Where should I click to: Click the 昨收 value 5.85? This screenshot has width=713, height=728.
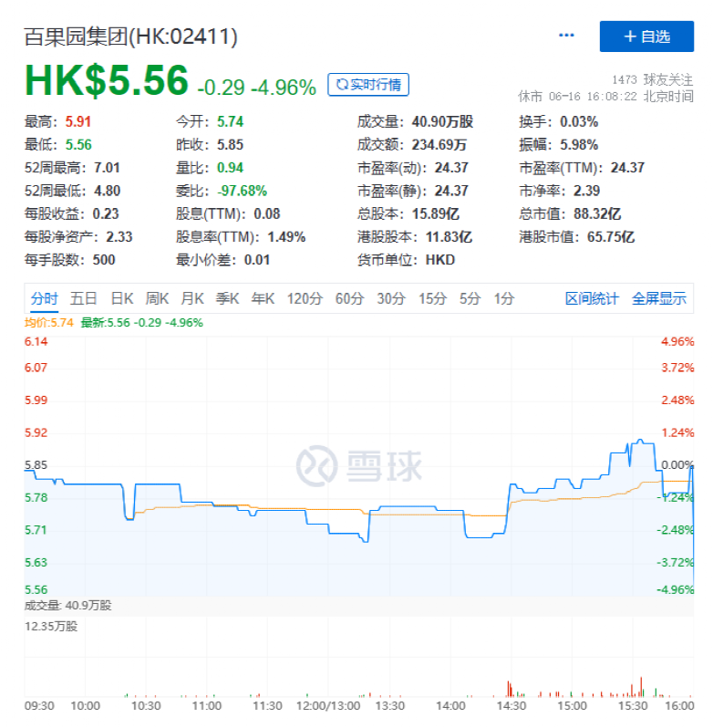(x=230, y=145)
